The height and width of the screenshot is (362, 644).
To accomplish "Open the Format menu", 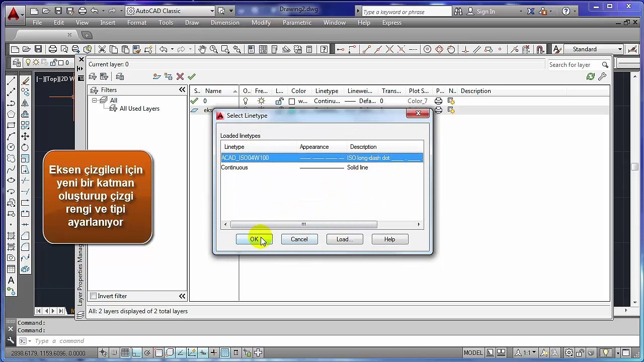I will click(x=137, y=23).
